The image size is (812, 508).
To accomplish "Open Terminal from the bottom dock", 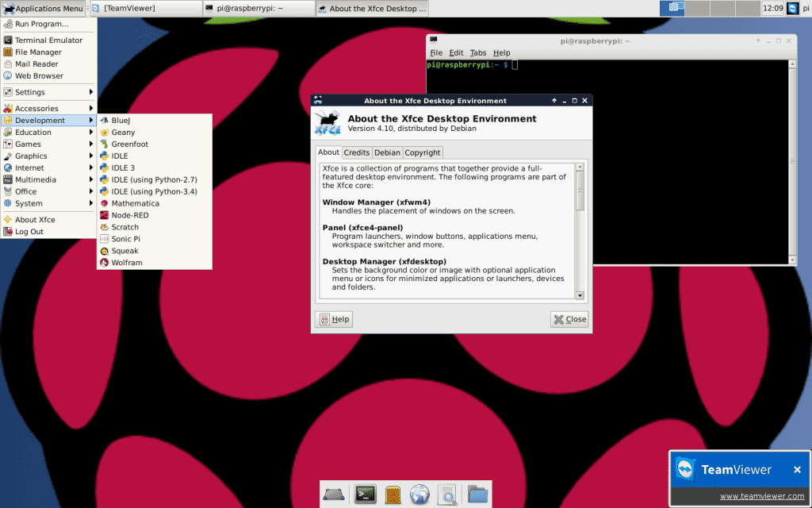I will click(x=366, y=495).
